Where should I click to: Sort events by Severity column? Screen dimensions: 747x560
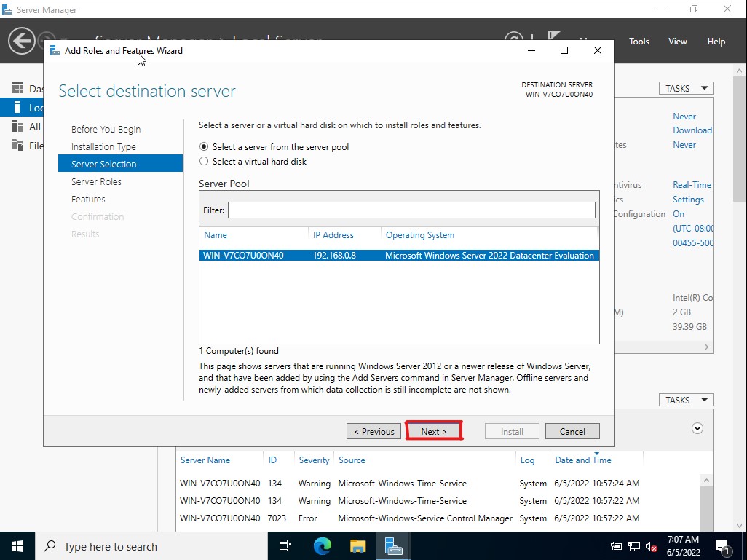click(314, 460)
